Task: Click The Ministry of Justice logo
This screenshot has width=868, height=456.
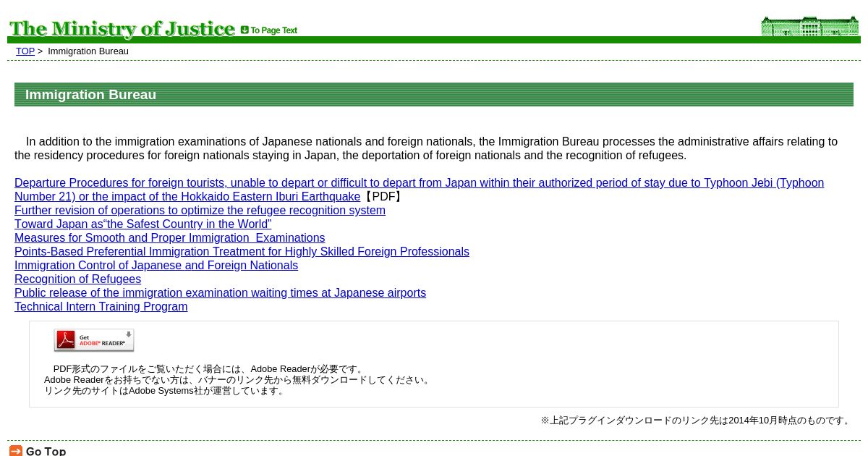Action: (x=122, y=28)
